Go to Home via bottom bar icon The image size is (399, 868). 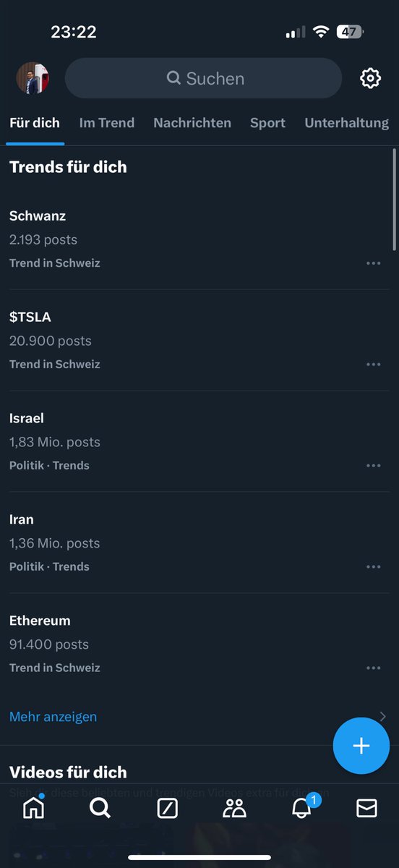33,807
